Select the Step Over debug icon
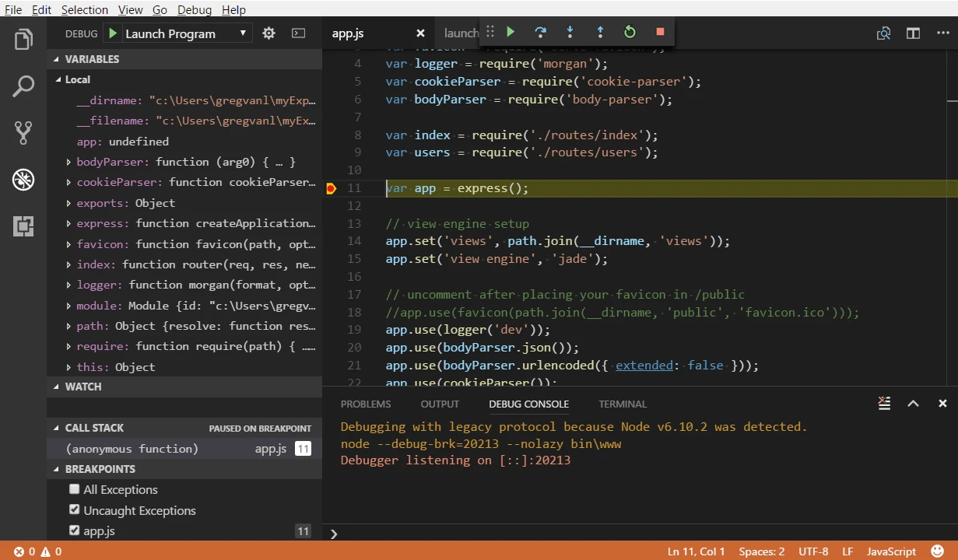This screenshot has width=958, height=560. pos(540,32)
